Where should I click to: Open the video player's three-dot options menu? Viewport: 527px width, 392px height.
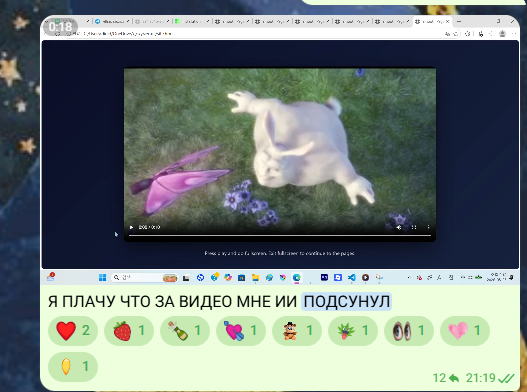click(429, 227)
